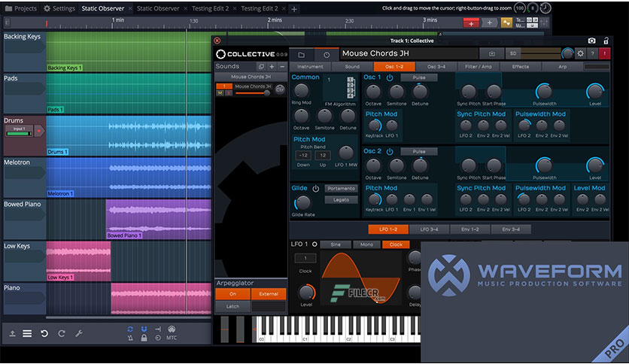This screenshot has width=629, height=364.
Task: Click the Arpeggiator External button
Action: (269, 294)
